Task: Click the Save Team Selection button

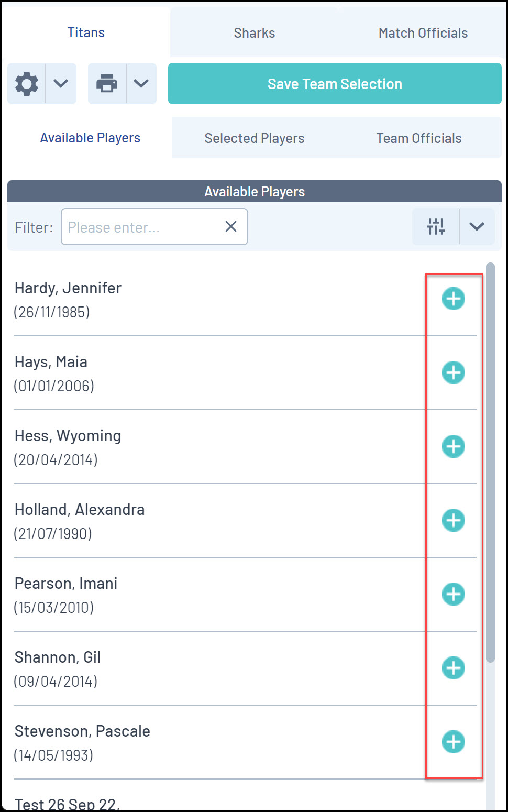Action: (x=335, y=84)
